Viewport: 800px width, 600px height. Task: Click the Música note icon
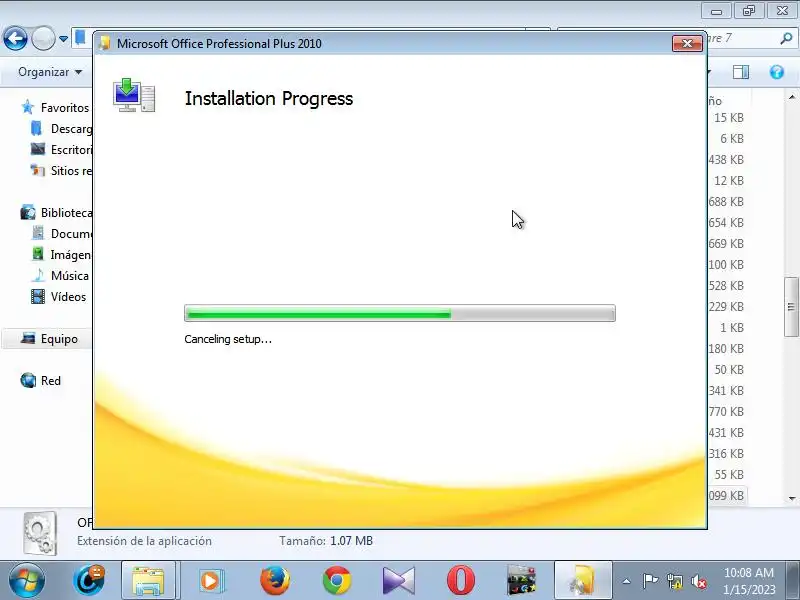(x=38, y=276)
